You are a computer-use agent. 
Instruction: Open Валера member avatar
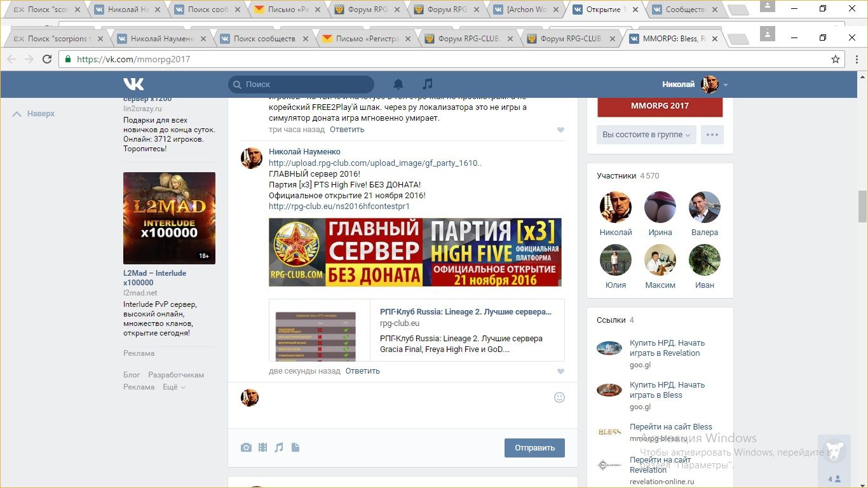pos(705,207)
